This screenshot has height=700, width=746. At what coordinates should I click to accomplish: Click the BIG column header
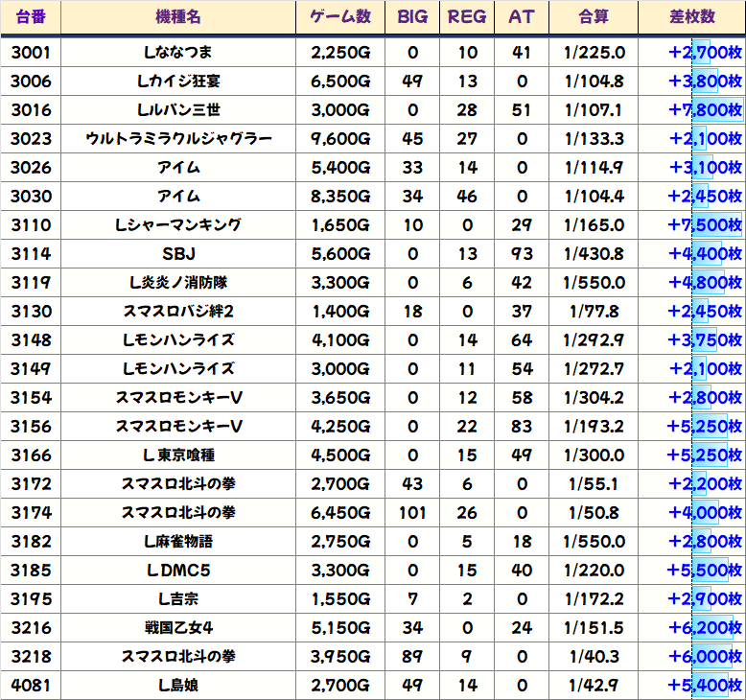(x=412, y=17)
